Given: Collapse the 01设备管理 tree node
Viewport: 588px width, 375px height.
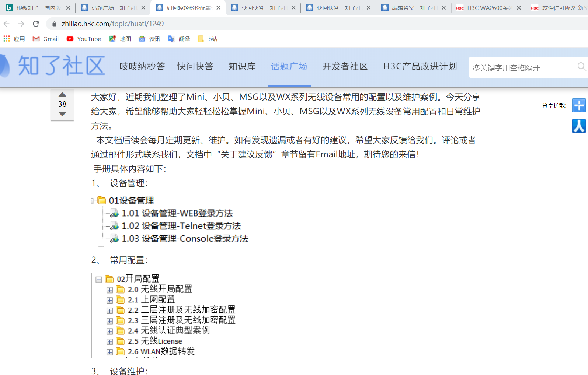Looking at the screenshot, I should coord(93,201).
